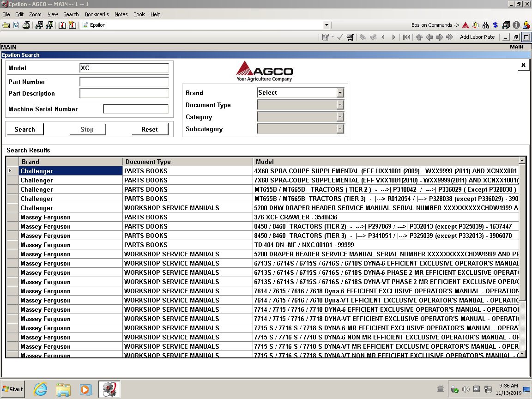
Task: Click the open book bookmark icon
Action: [62, 25]
